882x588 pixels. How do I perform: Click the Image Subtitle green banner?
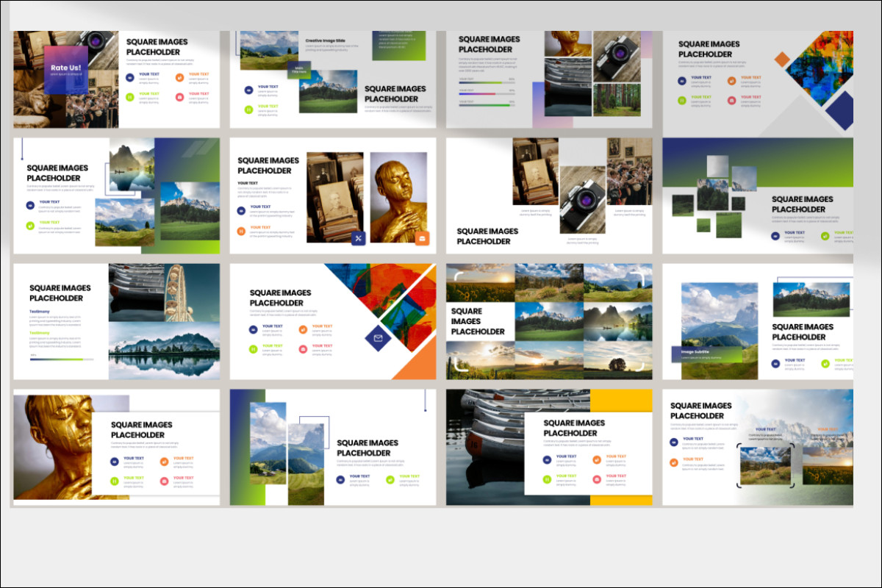click(x=697, y=353)
